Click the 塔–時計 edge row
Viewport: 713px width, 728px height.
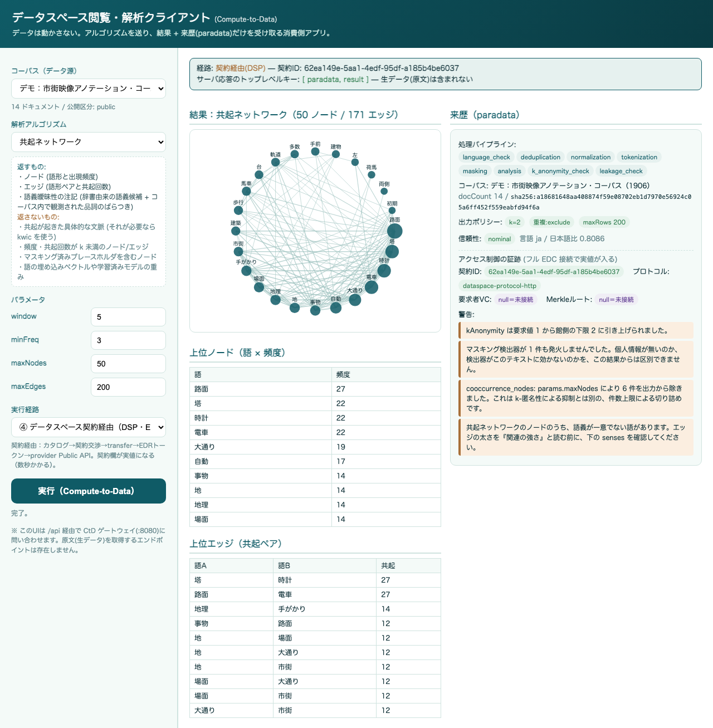coord(315,580)
